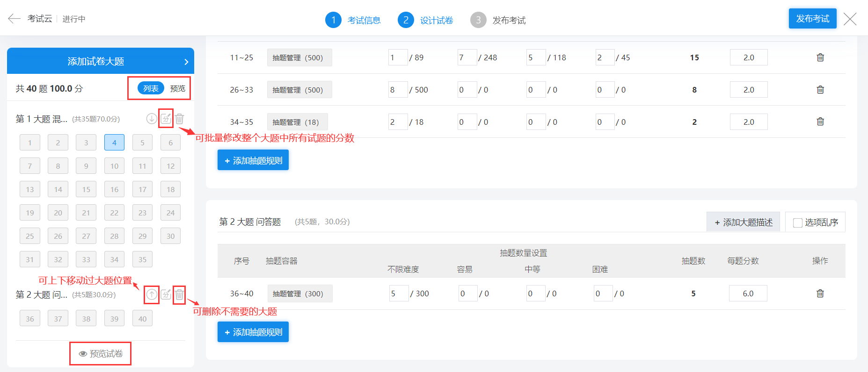
Task: Move section 1 down with arrow icon
Action: (x=152, y=119)
